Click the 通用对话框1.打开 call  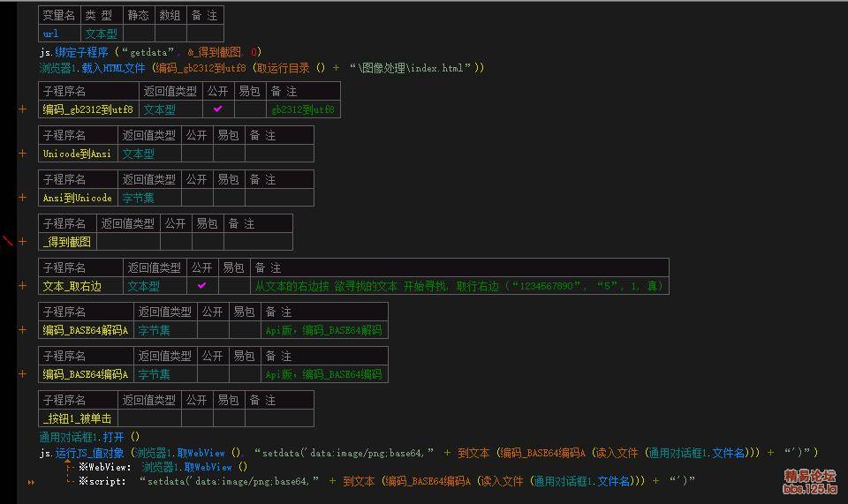point(81,436)
